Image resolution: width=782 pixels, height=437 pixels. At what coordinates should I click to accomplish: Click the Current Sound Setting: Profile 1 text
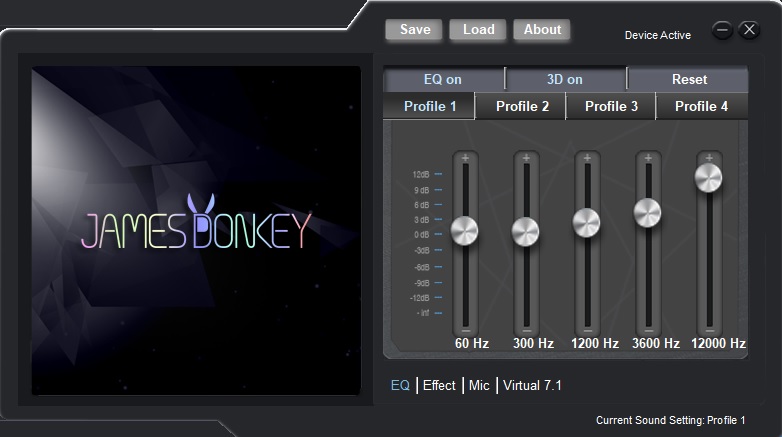(x=670, y=420)
